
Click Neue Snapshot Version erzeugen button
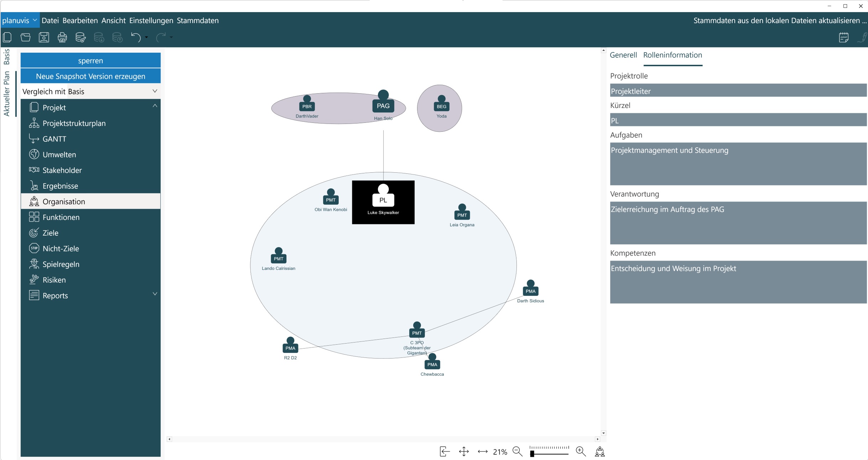(x=90, y=76)
